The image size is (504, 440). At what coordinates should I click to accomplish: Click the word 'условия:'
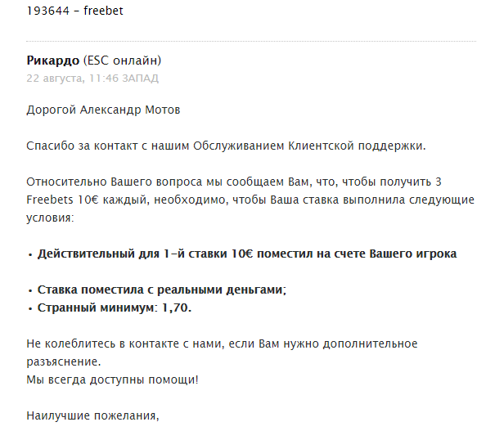pyautogui.click(x=50, y=218)
